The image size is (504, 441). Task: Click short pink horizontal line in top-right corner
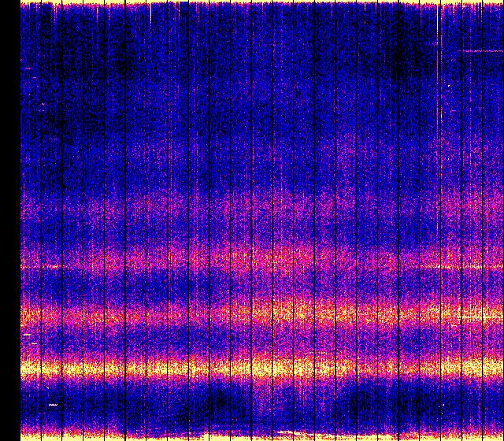(x=480, y=51)
